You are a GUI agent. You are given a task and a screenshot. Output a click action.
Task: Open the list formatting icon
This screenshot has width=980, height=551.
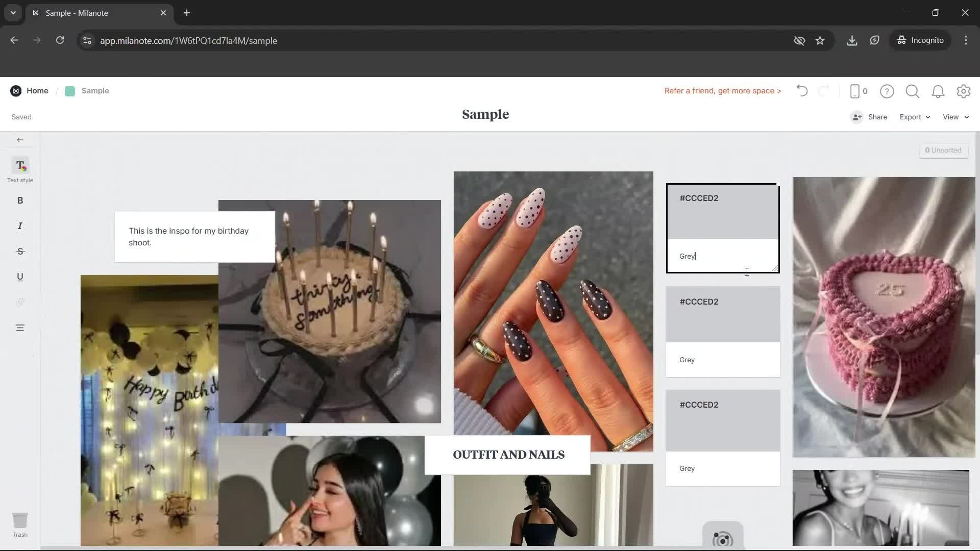pos(20,328)
